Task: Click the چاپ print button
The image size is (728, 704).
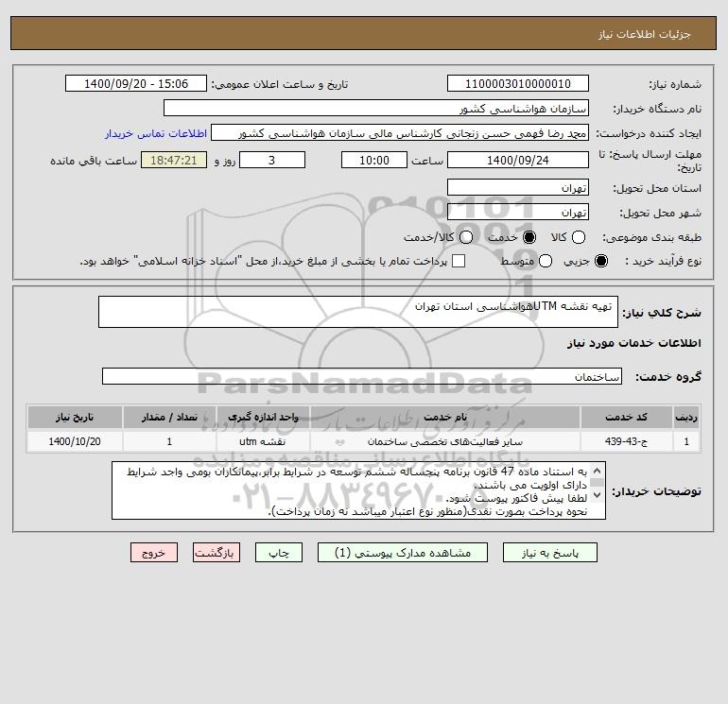Action: coord(279,553)
